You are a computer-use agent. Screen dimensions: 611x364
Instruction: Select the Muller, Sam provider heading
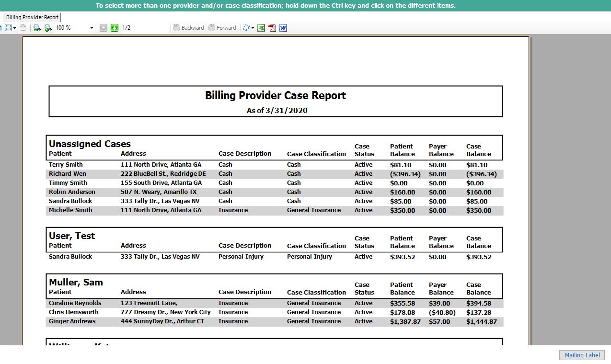click(76, 282)
